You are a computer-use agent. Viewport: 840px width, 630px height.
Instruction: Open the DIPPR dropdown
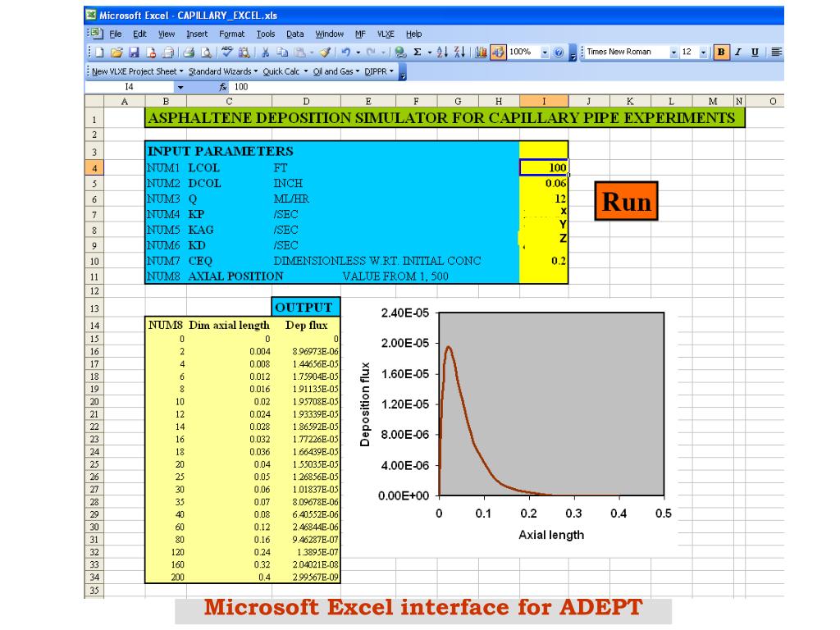379,71
